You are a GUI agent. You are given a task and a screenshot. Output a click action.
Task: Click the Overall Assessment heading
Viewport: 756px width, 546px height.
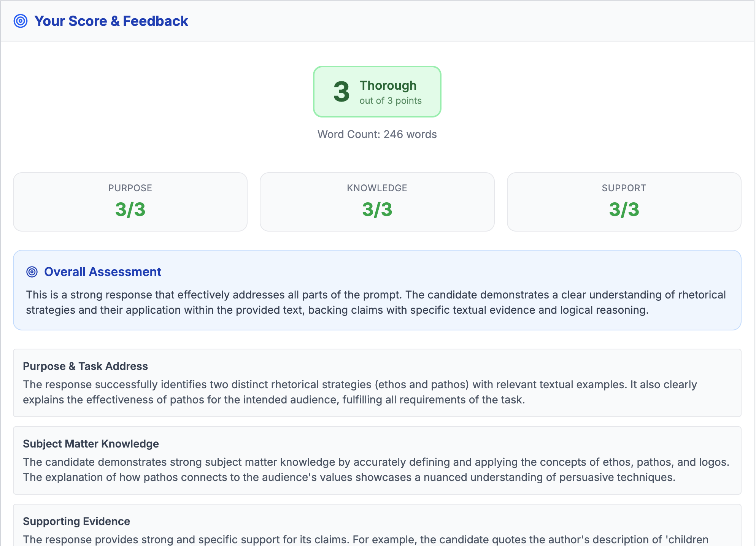pyautogui.click(x=102, y=271)
